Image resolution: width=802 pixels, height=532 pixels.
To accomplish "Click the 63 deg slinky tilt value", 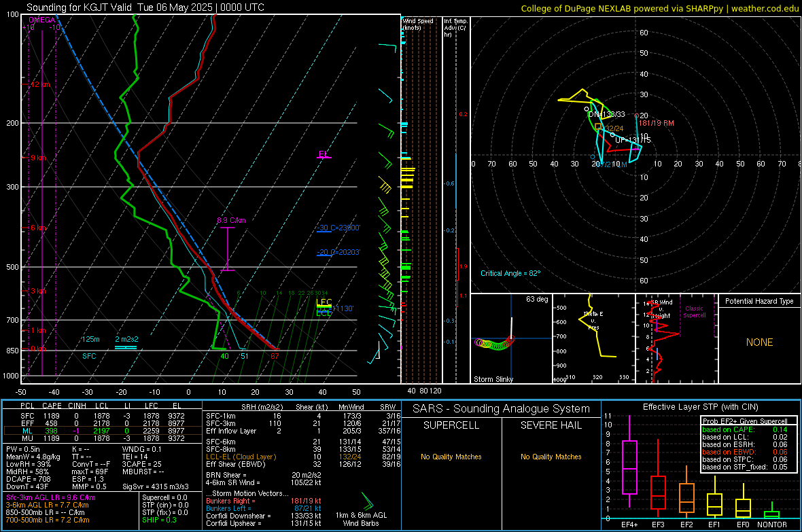I will click(537, 299).
